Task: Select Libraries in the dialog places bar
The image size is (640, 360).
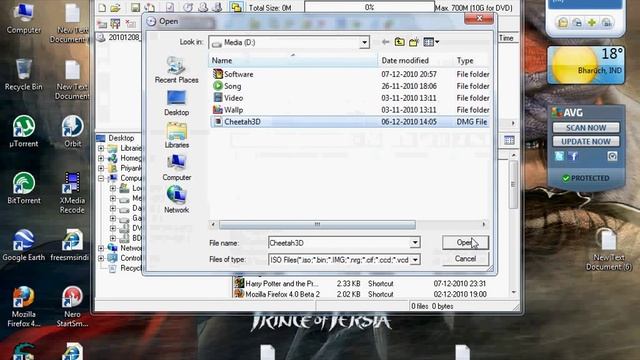Action: [176, 135]
